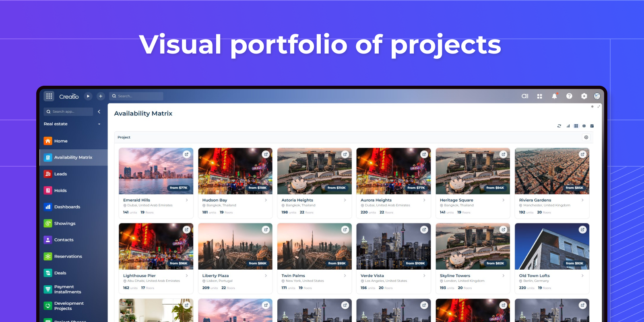Click the Search app field in sidebar

(x=68, y=111)
